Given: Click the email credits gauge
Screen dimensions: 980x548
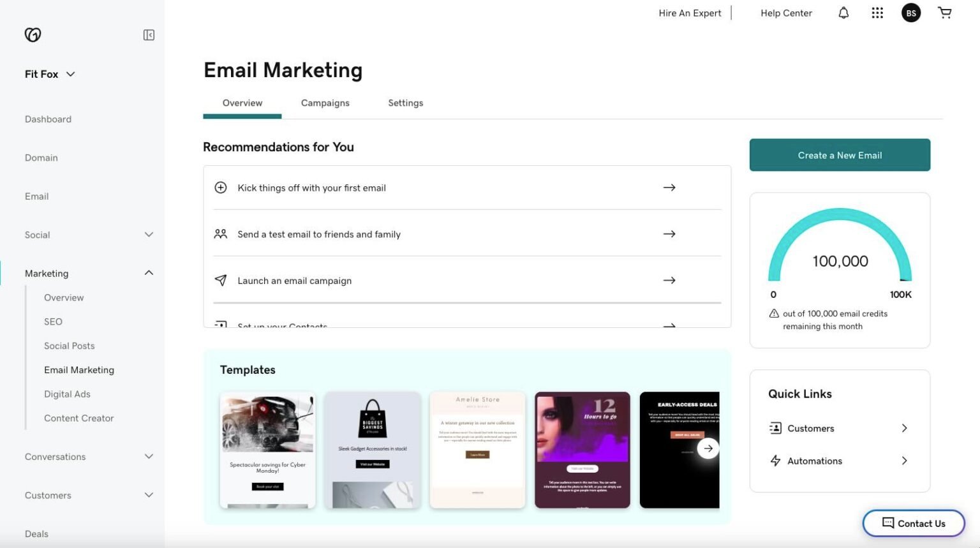Looking at the screenshot, I should 840,249.
